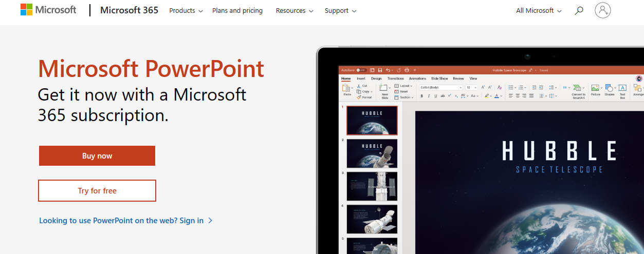Image resolution: width=644 pixels, height=254 pixels.
Task: Click text highlight color button in preview
Action: [x=487, y=96]
